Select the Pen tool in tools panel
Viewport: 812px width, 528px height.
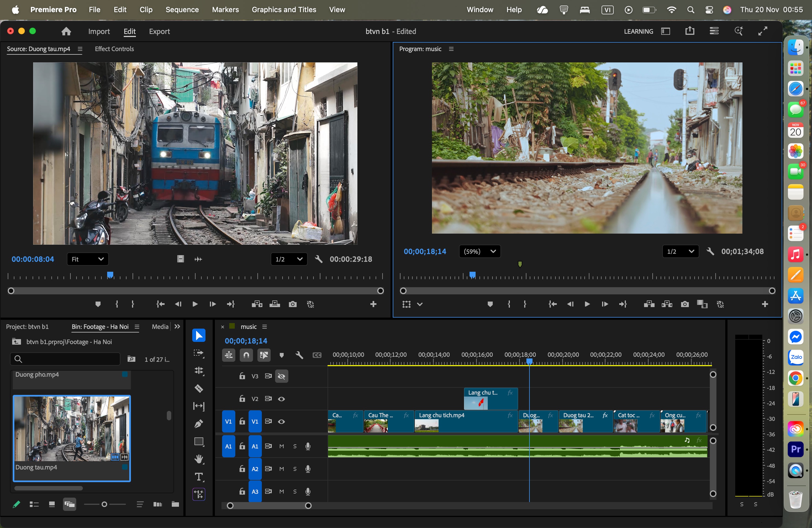tap(199, 424)
